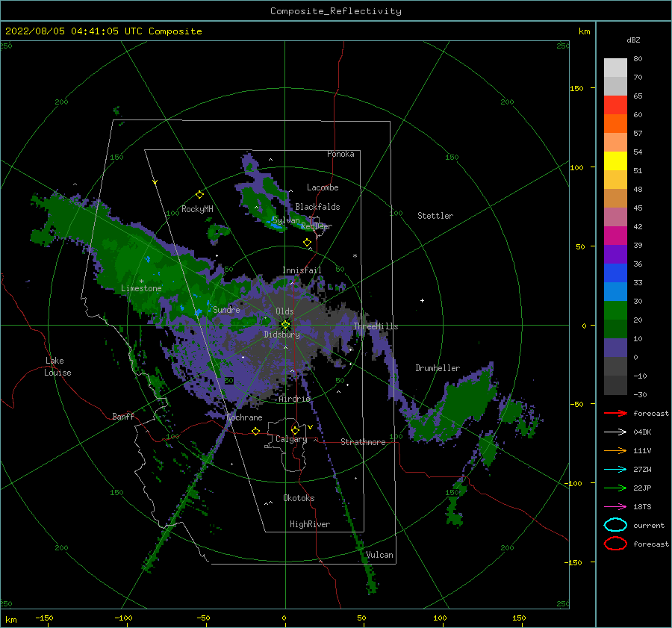
Task: Click the dBZ legend heading
Action: tap(633, 40)
